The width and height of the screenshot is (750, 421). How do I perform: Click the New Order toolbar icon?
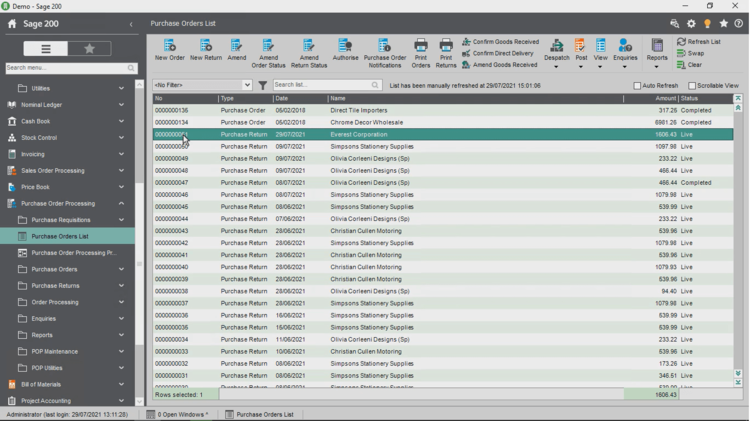pos(169,50)
